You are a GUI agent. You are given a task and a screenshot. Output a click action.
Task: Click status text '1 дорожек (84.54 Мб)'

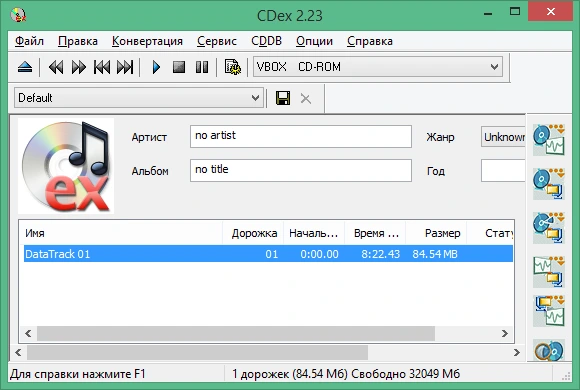coord(290,374)
